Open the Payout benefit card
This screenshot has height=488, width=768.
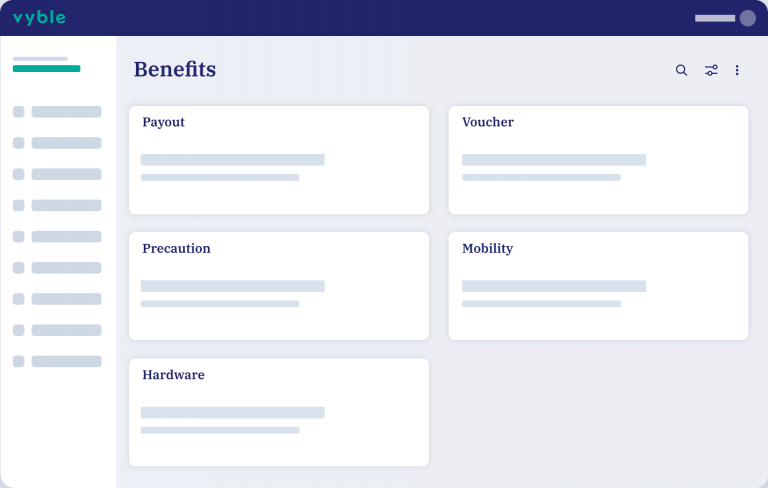[279, 160]
